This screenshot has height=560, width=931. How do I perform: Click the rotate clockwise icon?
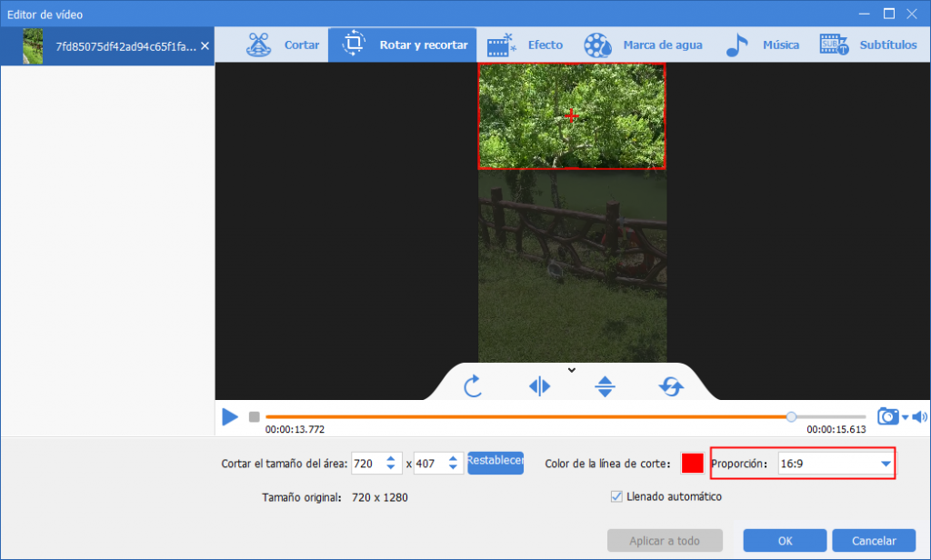[x=473, y=386]
